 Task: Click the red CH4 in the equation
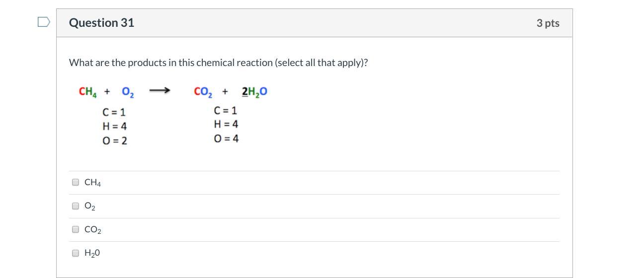[x=88, y=92]
